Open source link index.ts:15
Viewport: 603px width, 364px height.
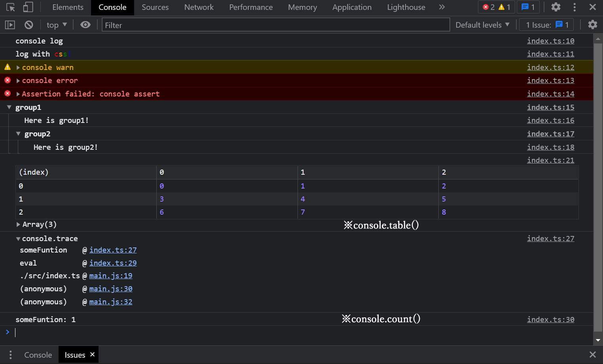pyautogui.click(x=550, y=107)
